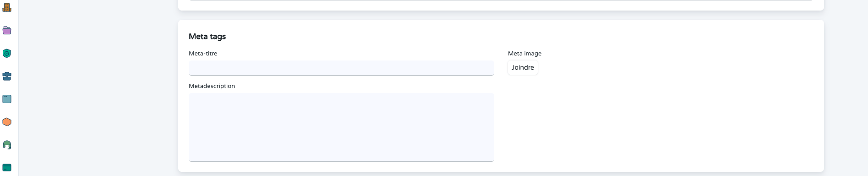Viewport: 868px width, 176px height.
Task: Focus the Meta-titre input field
Action: pyautogui.click(x=341, y=68)
